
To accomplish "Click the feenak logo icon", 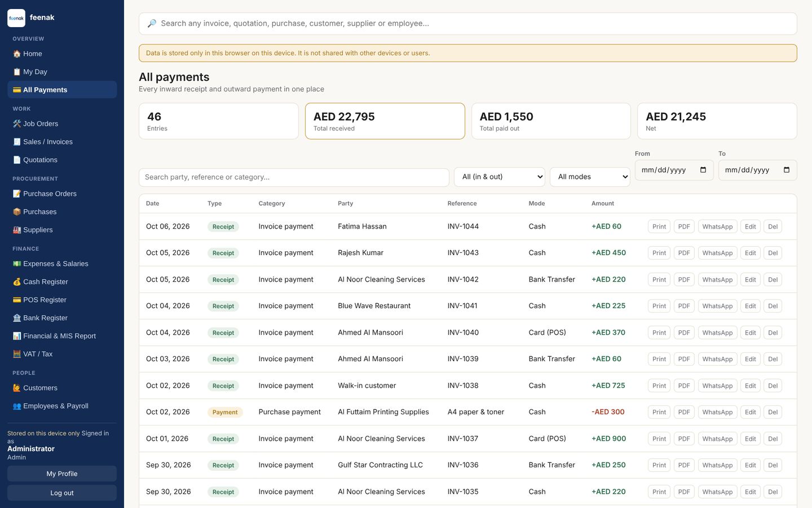I will pyautogui.click(x=16, y=18).
